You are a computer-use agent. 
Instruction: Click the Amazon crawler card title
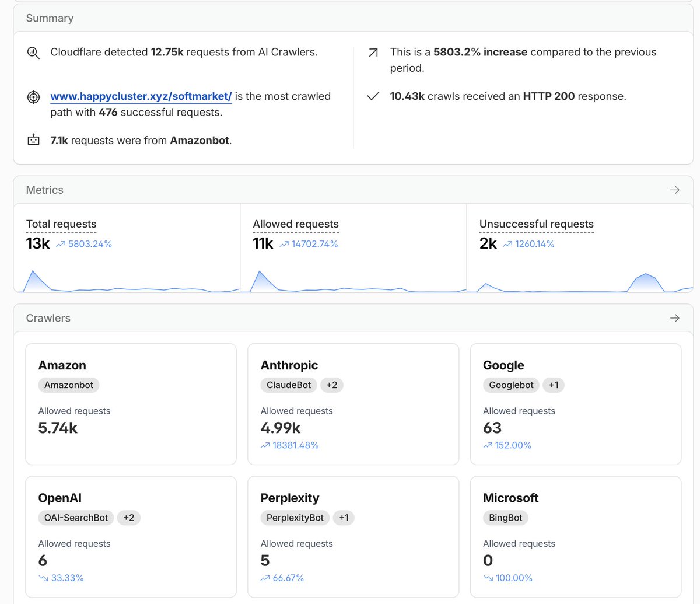(x=62, y=365)
